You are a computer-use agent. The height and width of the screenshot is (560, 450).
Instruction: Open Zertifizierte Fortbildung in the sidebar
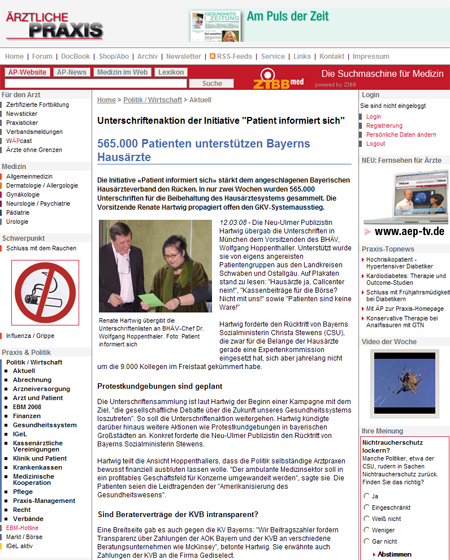coord(38,105)
